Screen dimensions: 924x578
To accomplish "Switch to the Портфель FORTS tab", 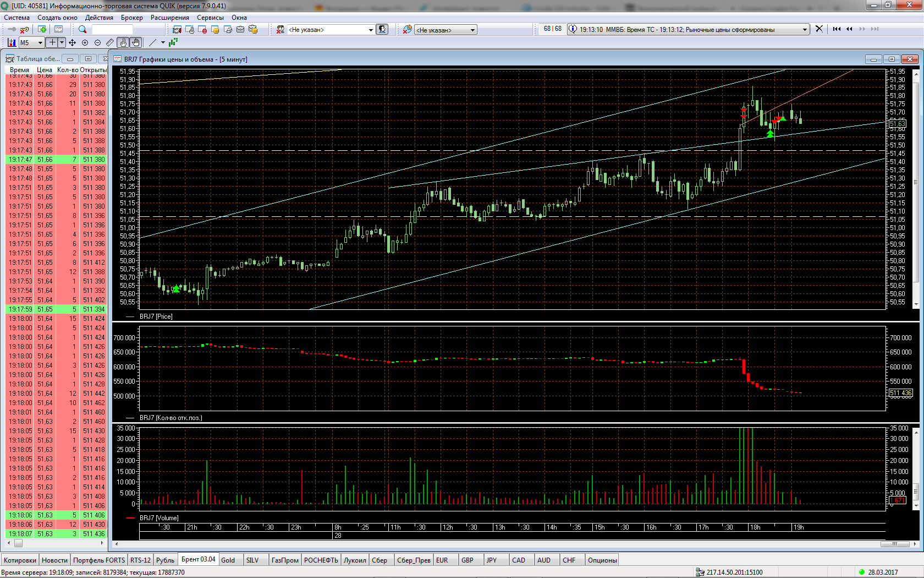I will [x=99, y=560].
